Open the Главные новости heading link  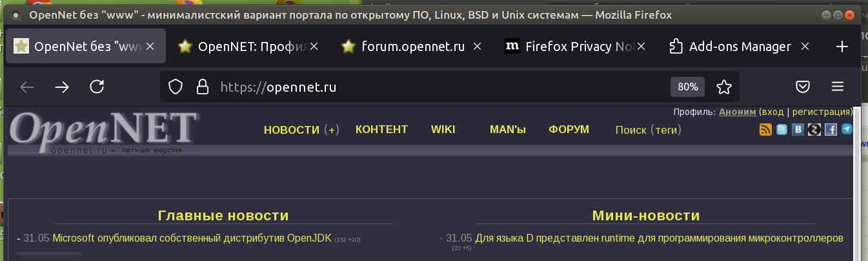pyautogui.click(x=223, y=216)
